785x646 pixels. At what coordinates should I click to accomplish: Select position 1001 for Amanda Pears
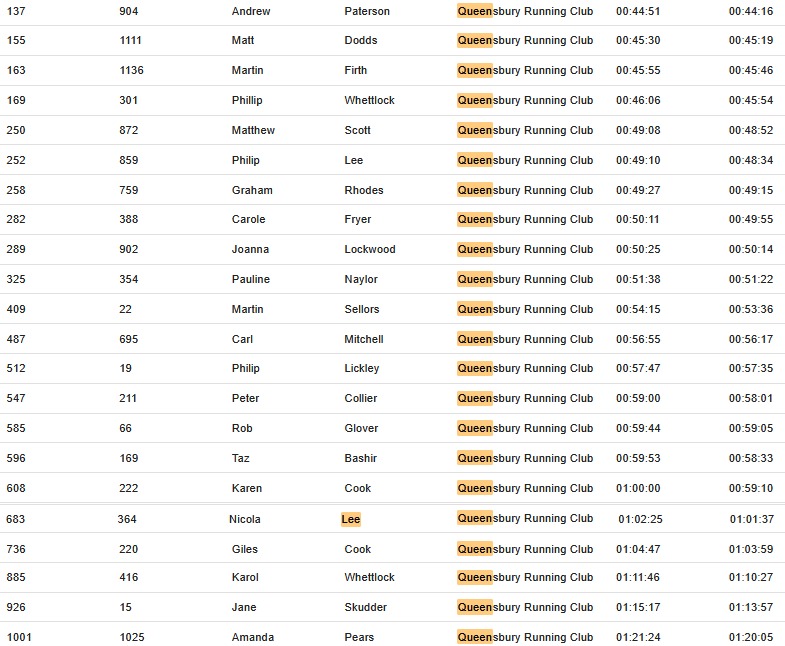click(19, 637)
